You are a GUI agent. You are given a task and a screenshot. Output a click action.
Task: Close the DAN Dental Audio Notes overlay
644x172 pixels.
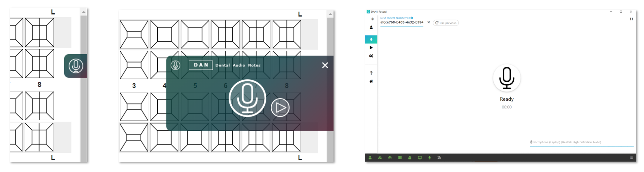click(x=325, y=65)
